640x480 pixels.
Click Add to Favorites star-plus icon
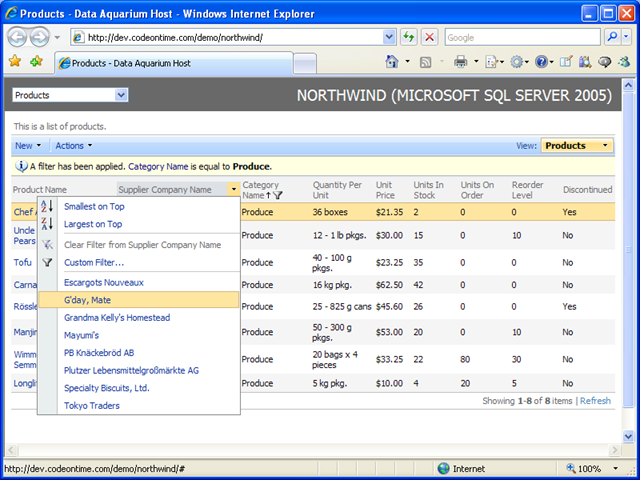(x=36, y=62)
